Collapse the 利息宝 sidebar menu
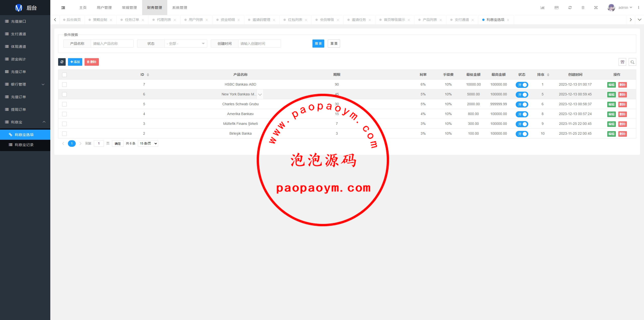 [25, 122]
